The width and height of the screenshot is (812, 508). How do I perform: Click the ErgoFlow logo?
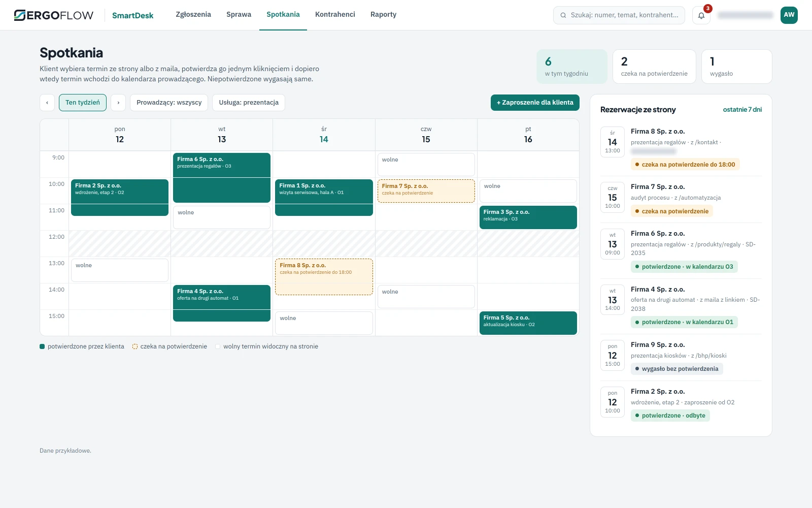coord(54,15)
